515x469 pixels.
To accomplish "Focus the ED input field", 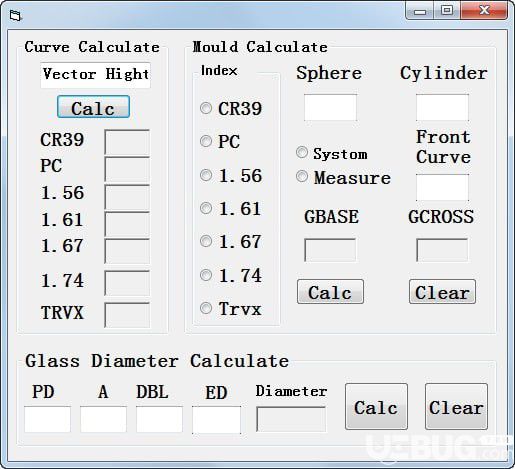I will [216, 420].
